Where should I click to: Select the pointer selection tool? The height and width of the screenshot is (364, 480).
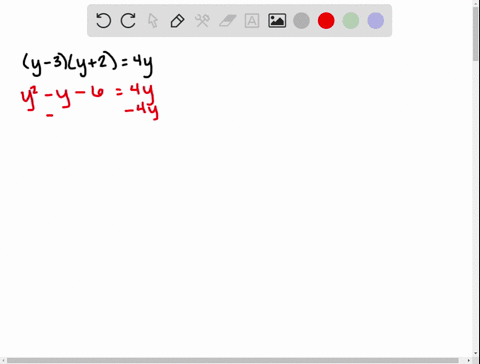click(153, 21)
